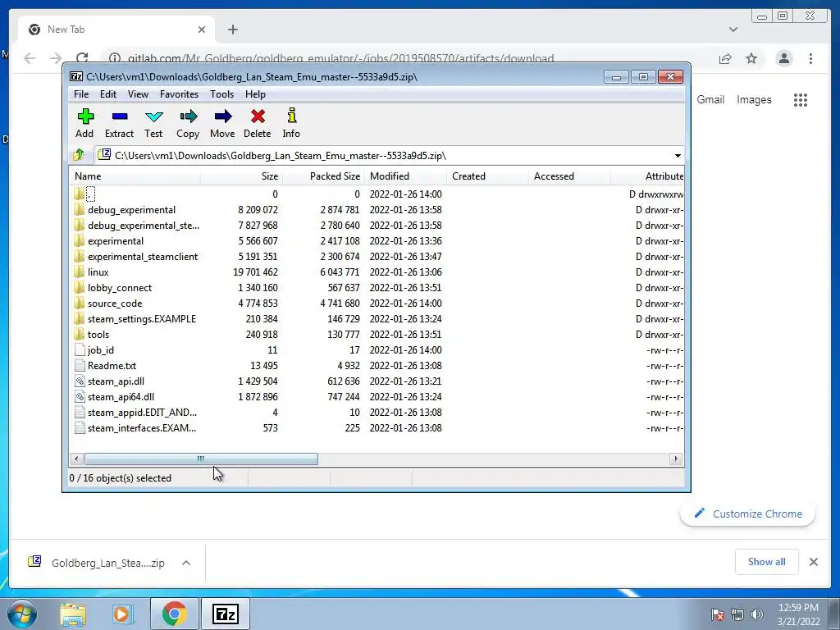840x630 pixels.
Task: Sort by the Accessed column header
Action: [x=569, y=176]
